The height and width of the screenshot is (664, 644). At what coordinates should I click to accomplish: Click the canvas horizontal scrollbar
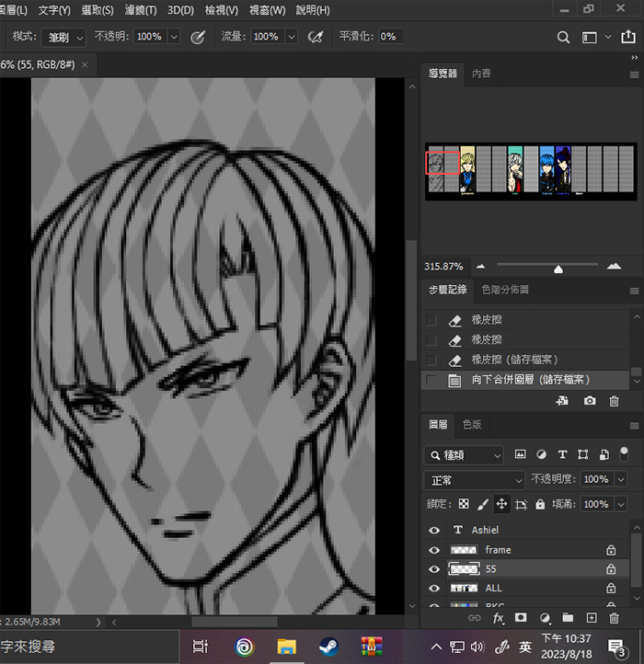(235, 622)
